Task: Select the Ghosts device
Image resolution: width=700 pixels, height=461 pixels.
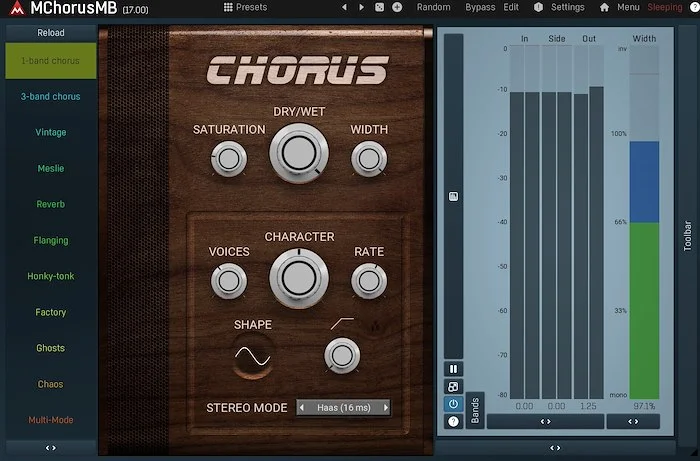Action: (x=51, y=348)
